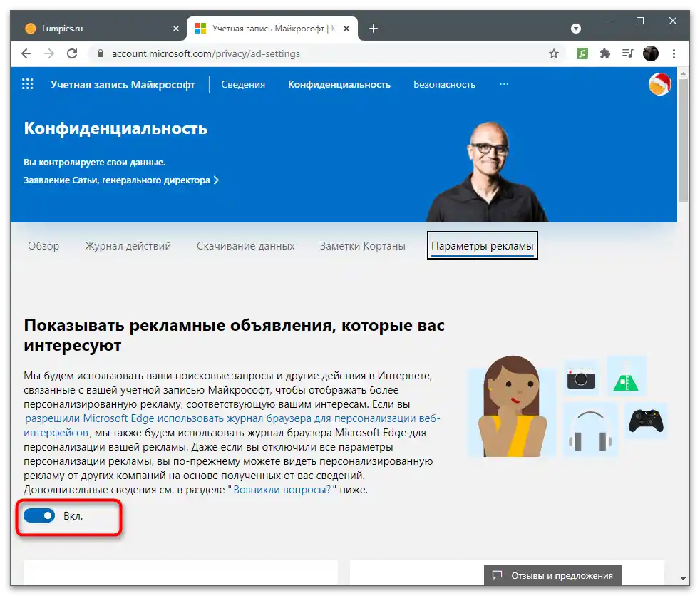Click the browser forward arrow

pyautogui.click(x=49, y=53)
